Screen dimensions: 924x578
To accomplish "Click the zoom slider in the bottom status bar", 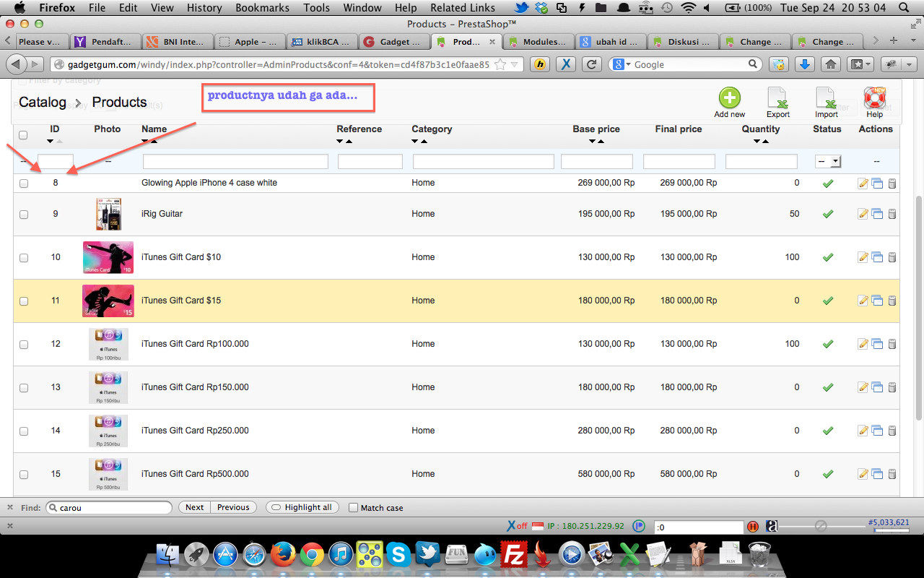I will click(821, 527).
